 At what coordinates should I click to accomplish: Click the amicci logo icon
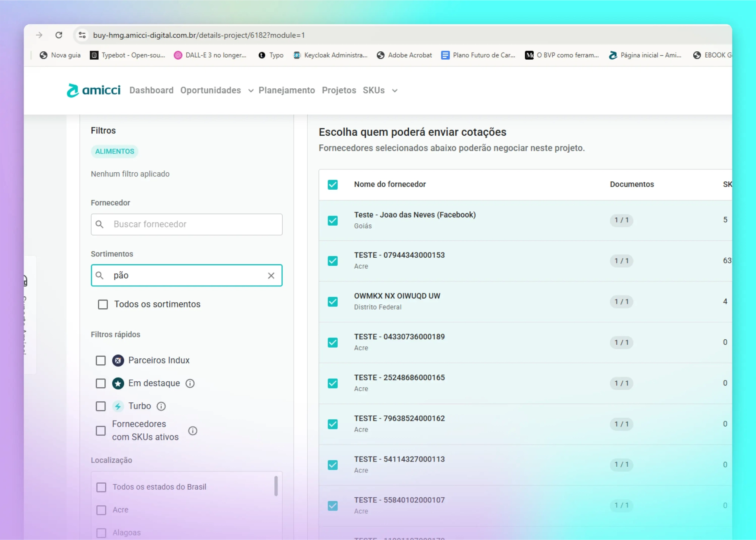click(73, 91)
